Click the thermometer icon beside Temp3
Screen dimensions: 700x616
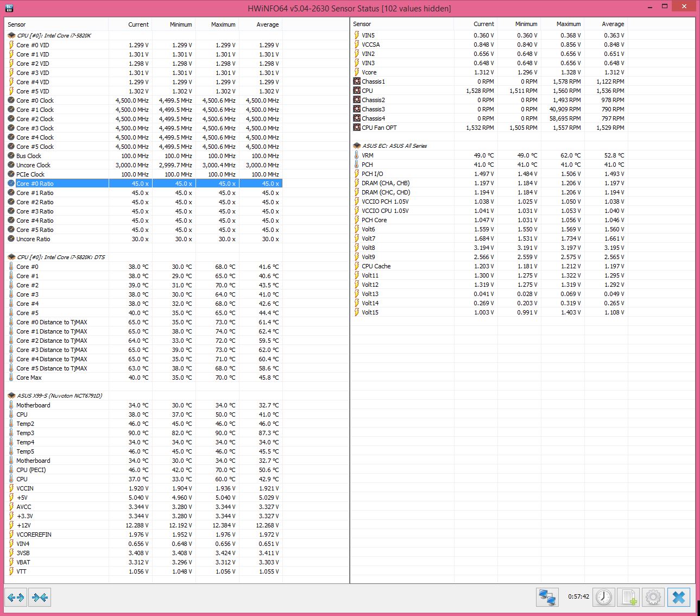(x=11, y=433)
